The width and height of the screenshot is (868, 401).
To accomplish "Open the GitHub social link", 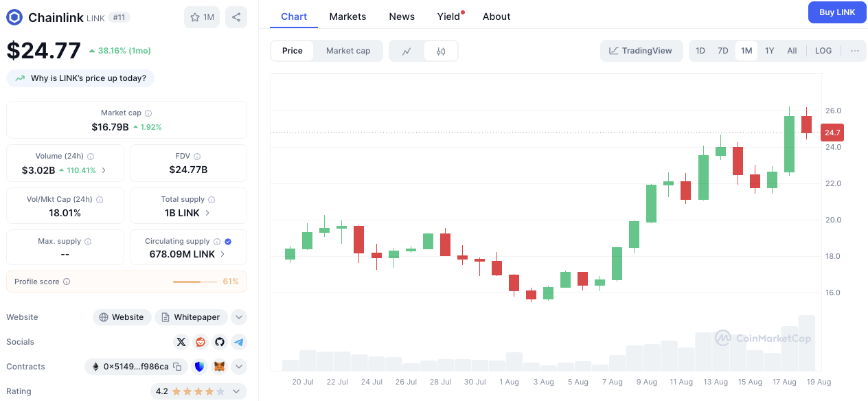I will pos(220,342).
